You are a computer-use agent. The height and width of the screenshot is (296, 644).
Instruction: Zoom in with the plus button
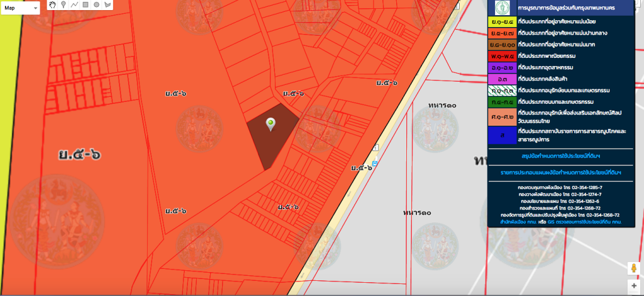[634, 286]
